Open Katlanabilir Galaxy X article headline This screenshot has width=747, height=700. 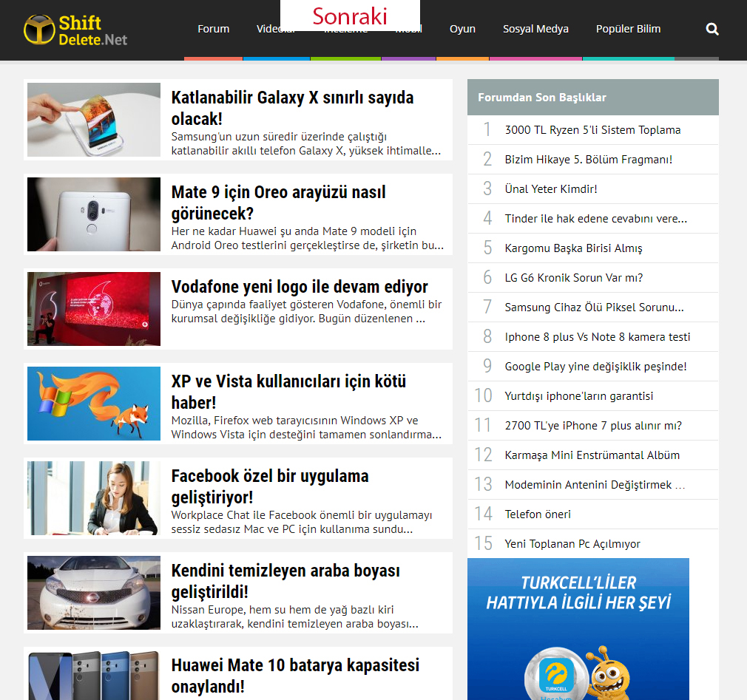(292, 108)
